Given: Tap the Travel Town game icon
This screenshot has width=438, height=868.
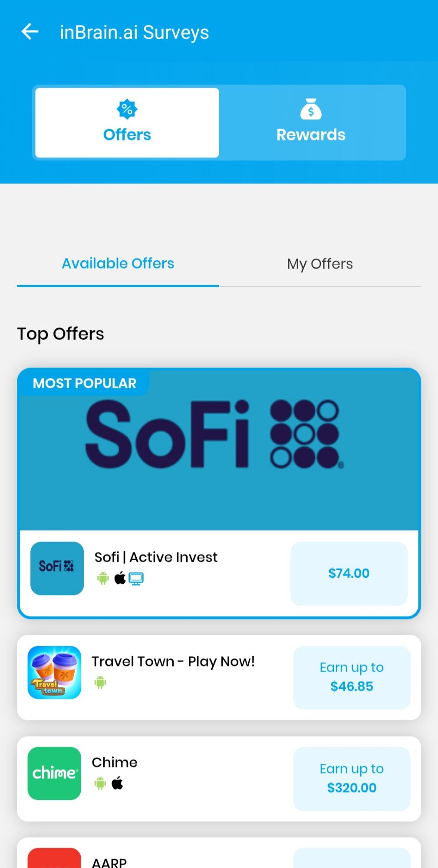Looking at the screenshot, I should pyautogui.click(x=54, y=672).
